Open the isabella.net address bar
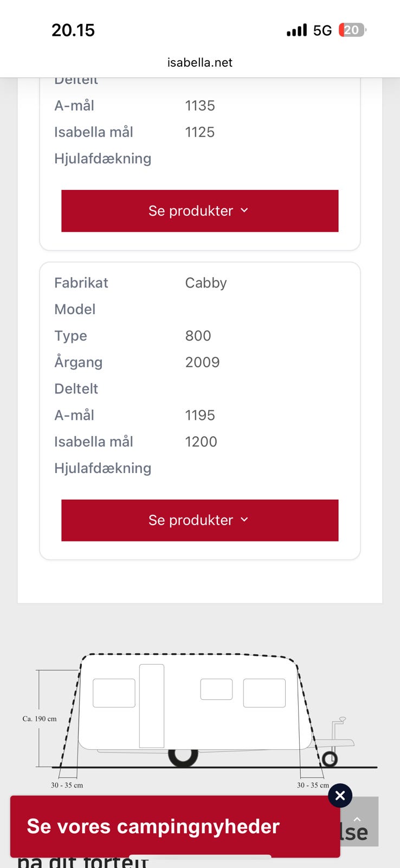Image resolution: width=400 pixels, height=868 pixels. pos(200,62)
